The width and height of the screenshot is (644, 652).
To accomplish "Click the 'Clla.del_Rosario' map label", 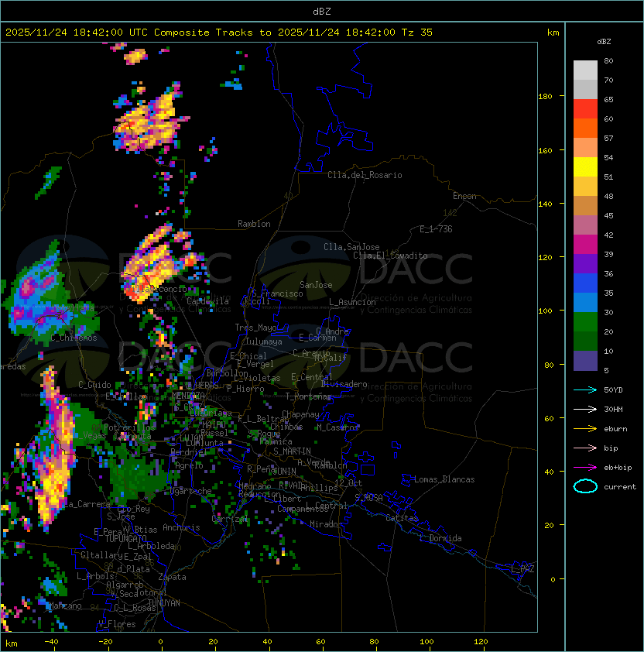I will tap(365, 175).
